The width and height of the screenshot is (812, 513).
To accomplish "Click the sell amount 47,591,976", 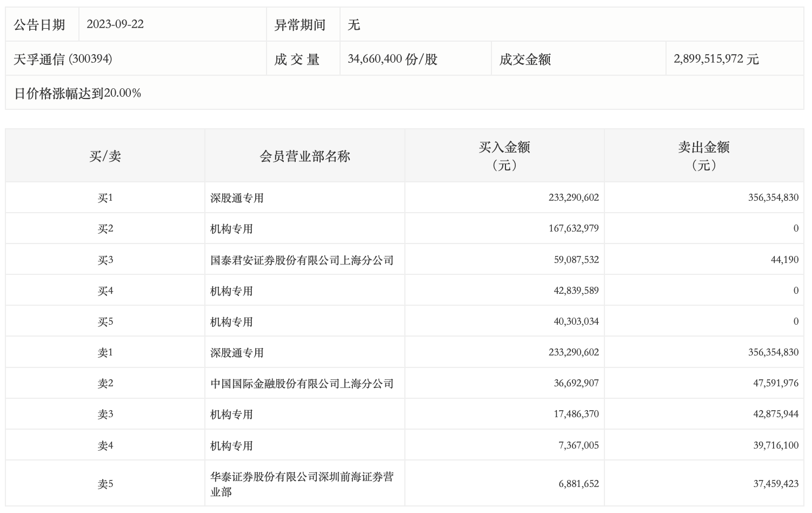I will click(x=776, y=384).
